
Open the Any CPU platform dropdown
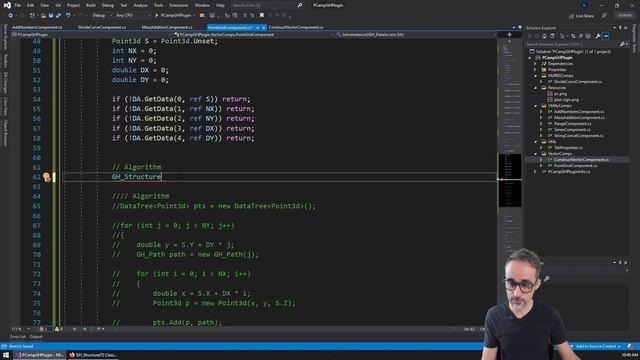pyautogui.click(x=133, y=16)
